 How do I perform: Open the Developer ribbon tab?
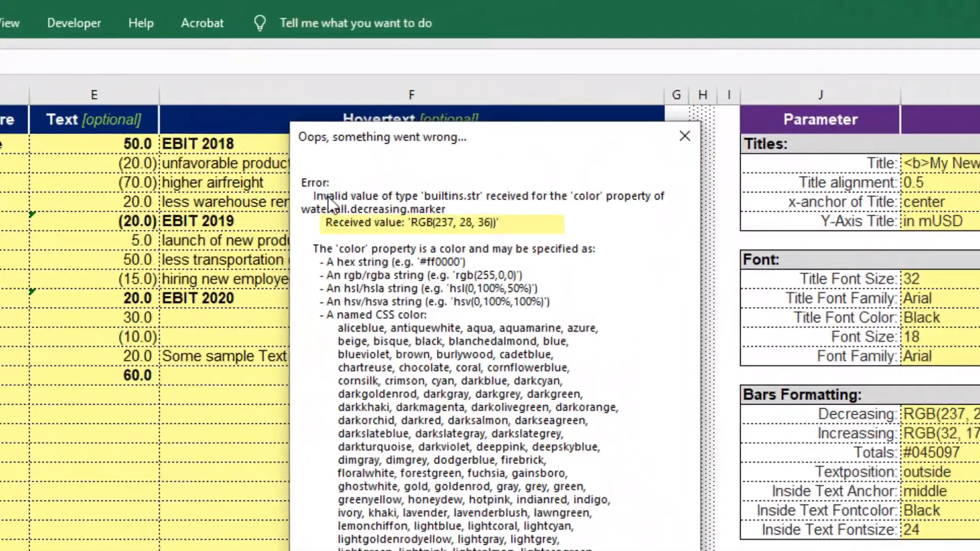click(x=73, y=22)
